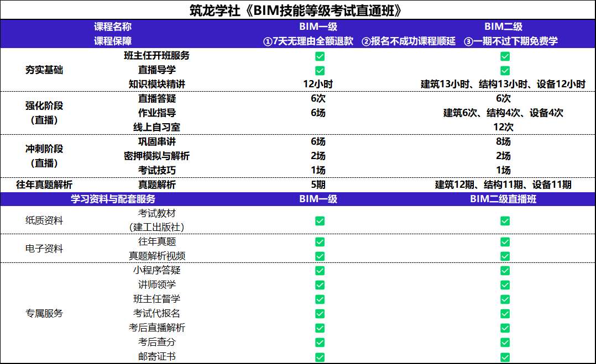This screenshot has width=596, height=364.
Task: Click BIM二级直播班 checkmark for 往年真题
Action: click(x=505, y=241)
